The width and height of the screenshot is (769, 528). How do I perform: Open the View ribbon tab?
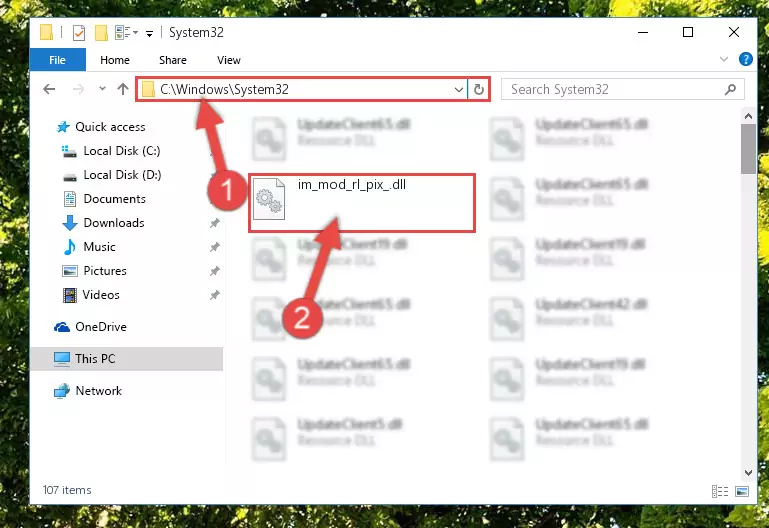(229, 60)
